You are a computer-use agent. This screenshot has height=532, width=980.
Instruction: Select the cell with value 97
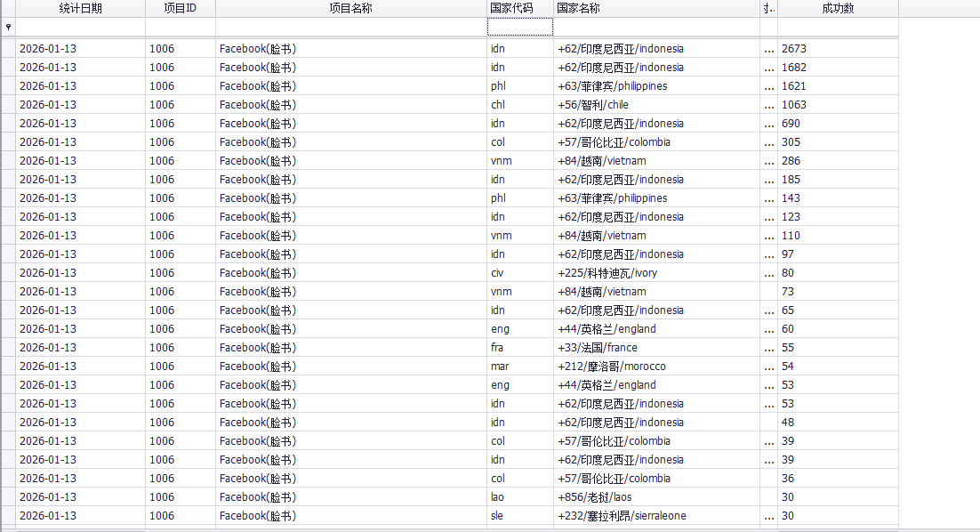[x=838, y=254]
